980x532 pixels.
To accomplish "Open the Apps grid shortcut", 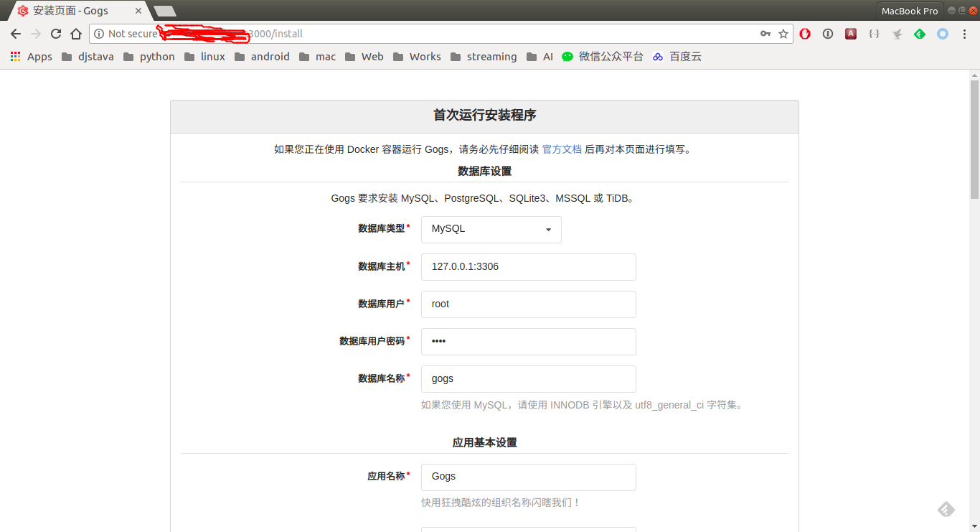I will [31, 57].
